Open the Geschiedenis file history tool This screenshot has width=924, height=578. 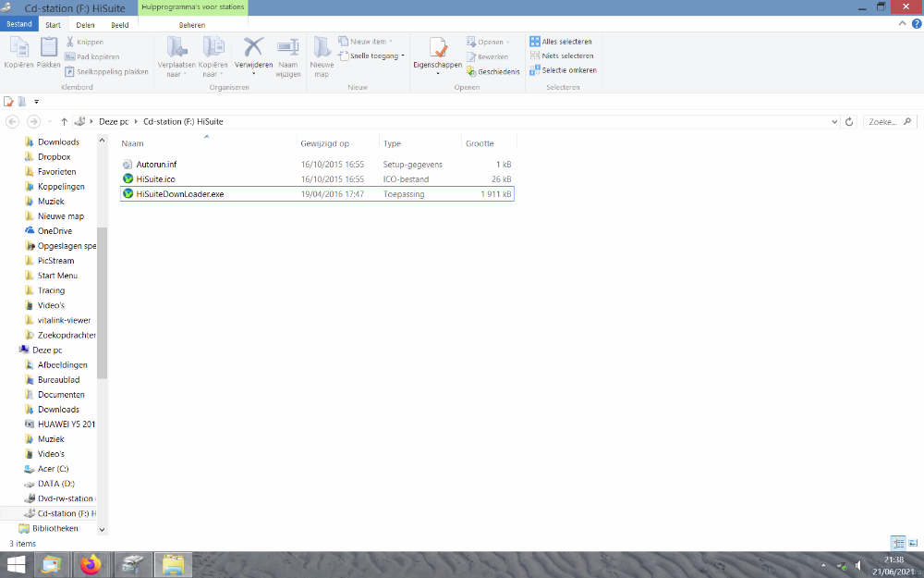click(492, 71)
